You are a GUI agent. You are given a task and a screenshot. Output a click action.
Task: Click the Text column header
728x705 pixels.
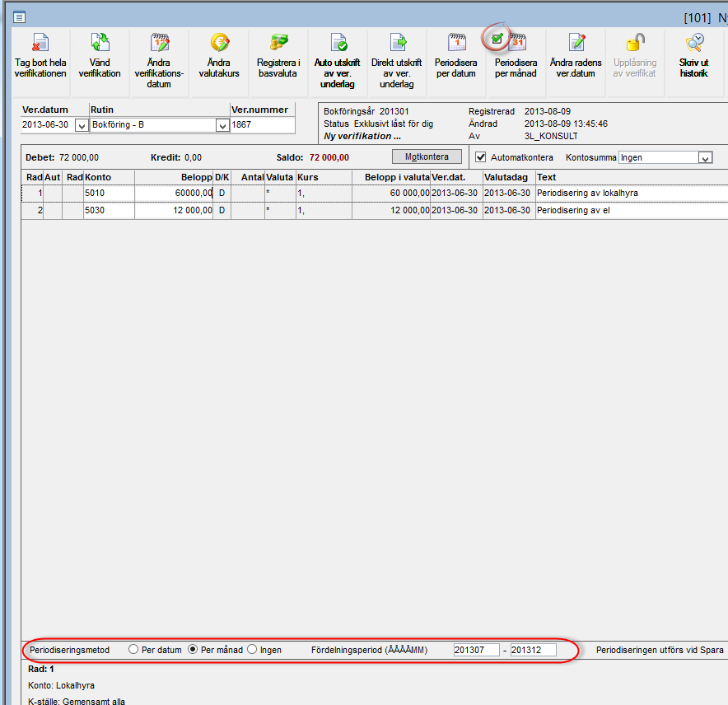(632, 177)
